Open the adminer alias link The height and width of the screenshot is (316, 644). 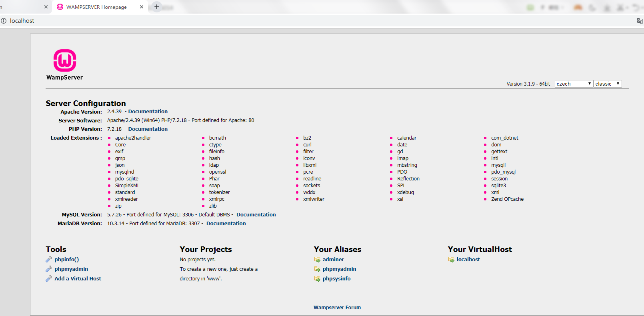click(334, 260)
